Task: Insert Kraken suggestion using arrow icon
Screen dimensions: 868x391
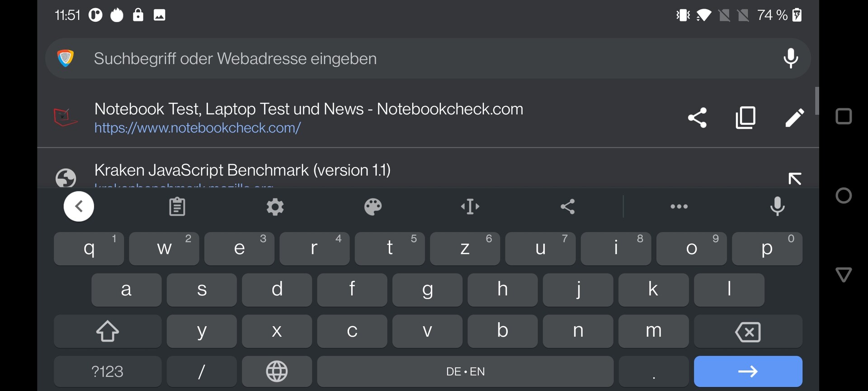Action: click(x=794, y=178)
